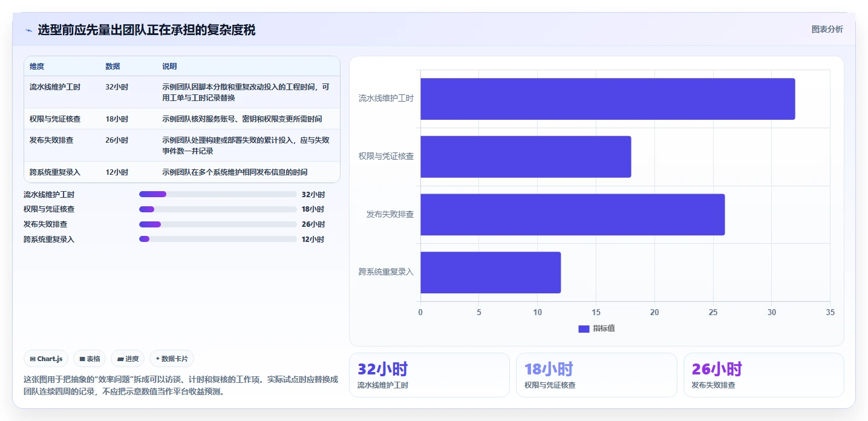Click the 流水线维护工时 progress bar

click(x=218, y=194)
